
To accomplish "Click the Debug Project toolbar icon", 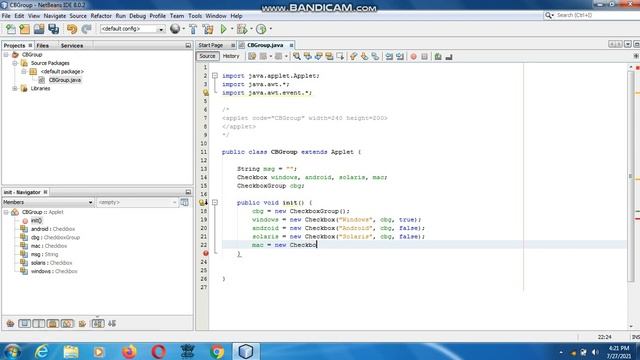I will [x=242, y=29].
